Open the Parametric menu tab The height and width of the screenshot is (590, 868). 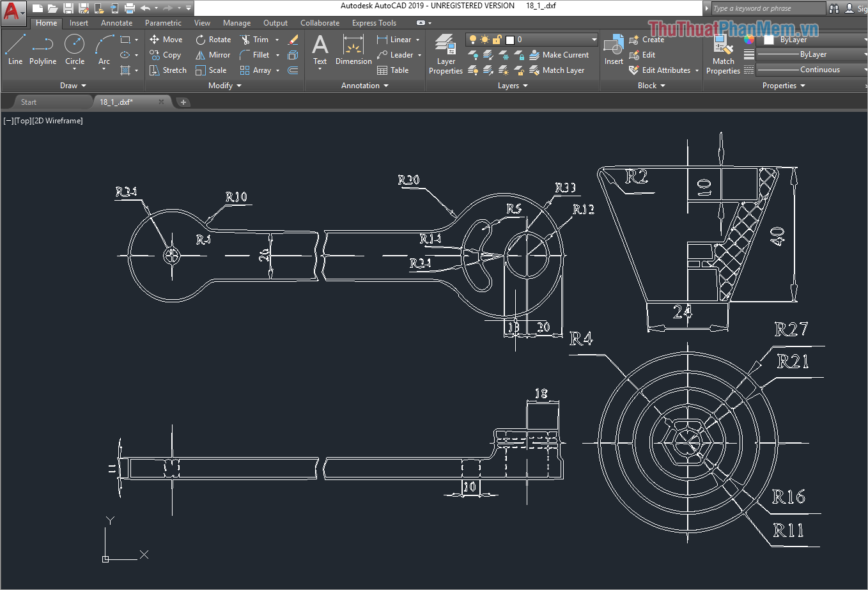pos(163,22)
